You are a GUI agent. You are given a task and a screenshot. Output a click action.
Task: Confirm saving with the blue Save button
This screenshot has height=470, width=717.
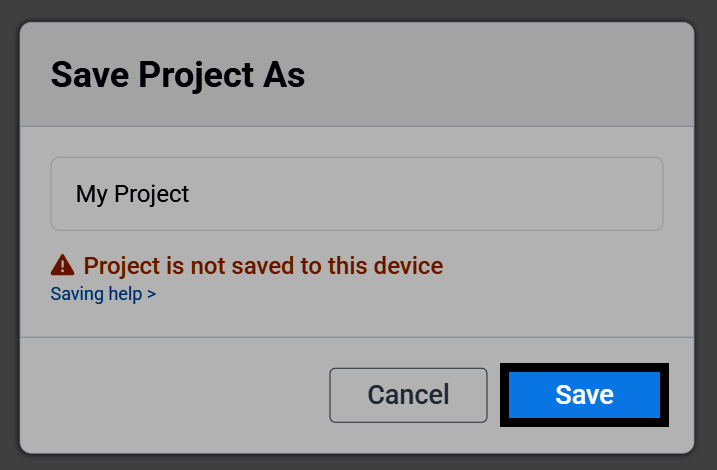[584, 395]
